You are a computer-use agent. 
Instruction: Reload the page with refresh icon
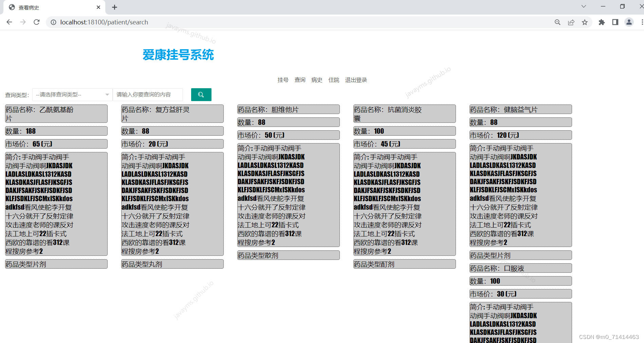(x=37, y=22)
